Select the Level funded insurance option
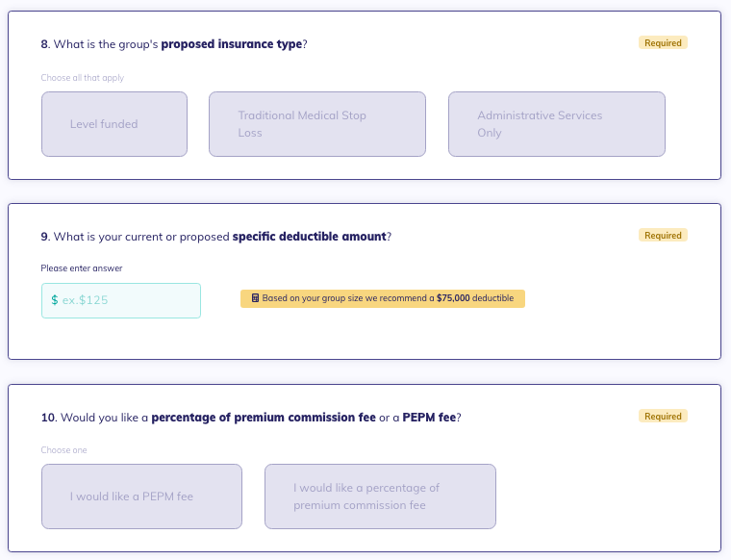 [114, 124]
